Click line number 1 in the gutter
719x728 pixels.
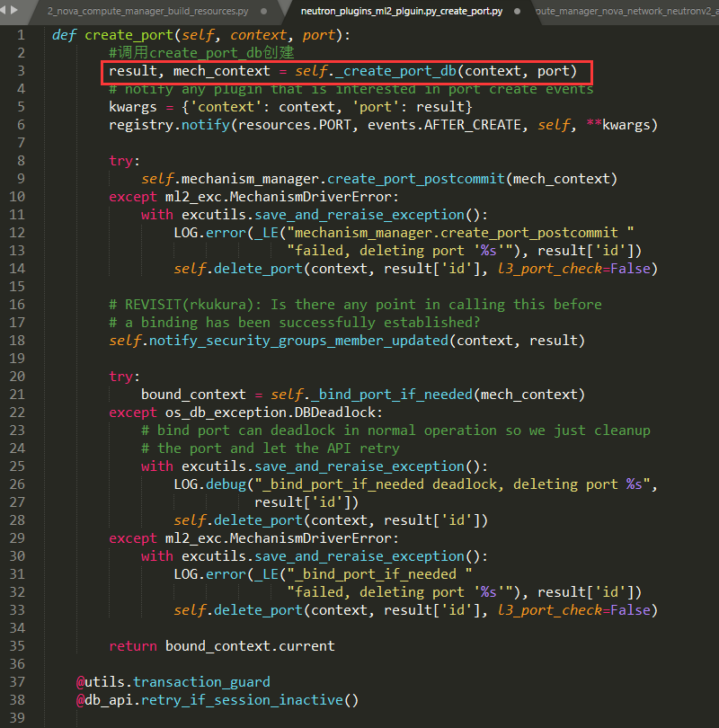tap(21, 35)
